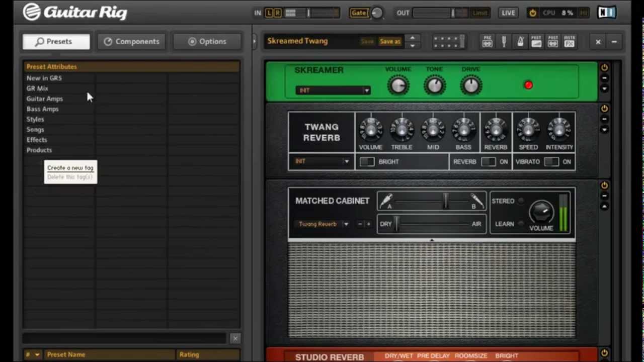This screenshot has height=362, width=644.
Task: Toggle the left input channel L
Action: pos(269,13)
